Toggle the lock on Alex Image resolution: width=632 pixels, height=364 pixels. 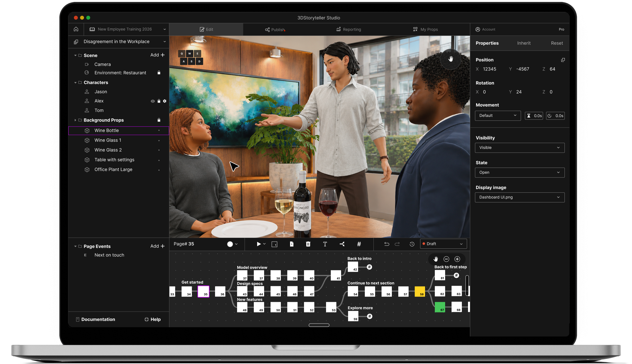pos(159,101)
